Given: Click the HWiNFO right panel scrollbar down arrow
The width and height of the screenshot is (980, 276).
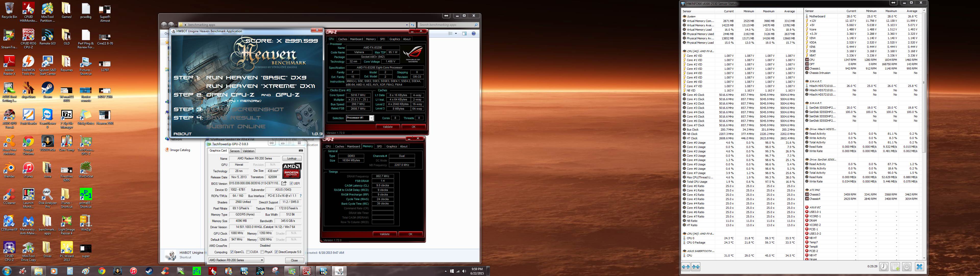Looking at the screenshot, I should pyautogui.click(x=924, y=258).
